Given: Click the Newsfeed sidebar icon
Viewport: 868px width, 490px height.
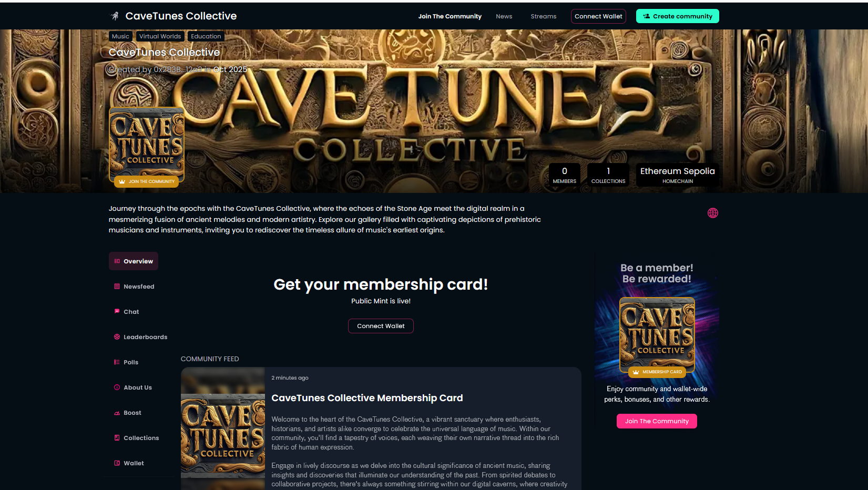Looking at the screenshot, I should click(x=117, y=287).
